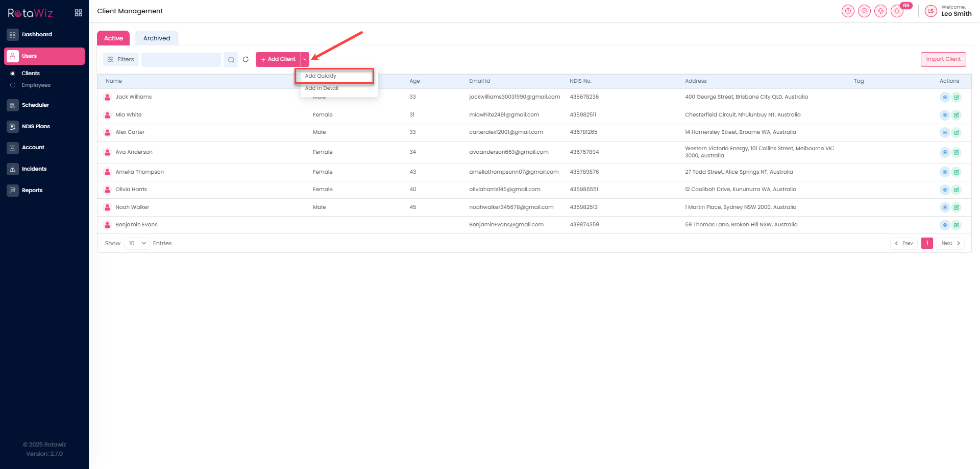
Task: Choose Add Quickly from the menu
Action: (x=321, y=76)
